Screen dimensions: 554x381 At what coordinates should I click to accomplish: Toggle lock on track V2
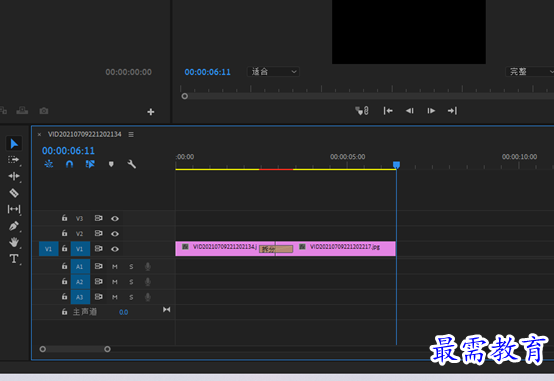64,233
